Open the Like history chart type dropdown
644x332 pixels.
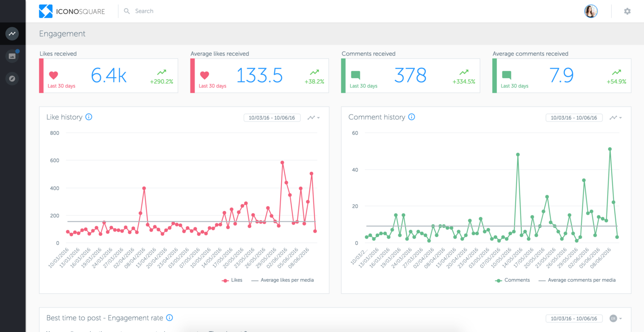click(x=314, y=118)
